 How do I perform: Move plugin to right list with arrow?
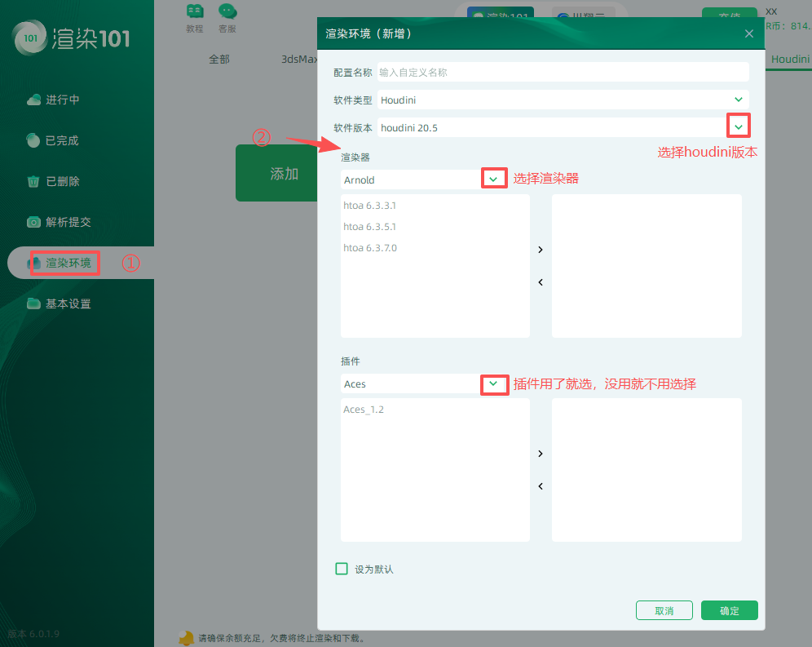pyautogui.click(x=541, y=454)
